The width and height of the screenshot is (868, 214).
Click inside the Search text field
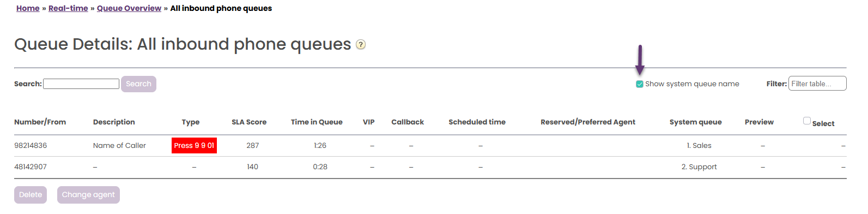click(x=81, y=84)
